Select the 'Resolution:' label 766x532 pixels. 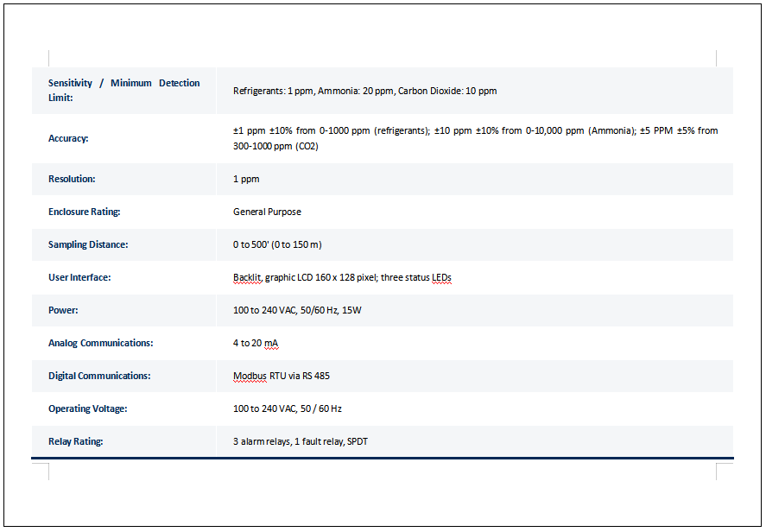click(72, 179)
